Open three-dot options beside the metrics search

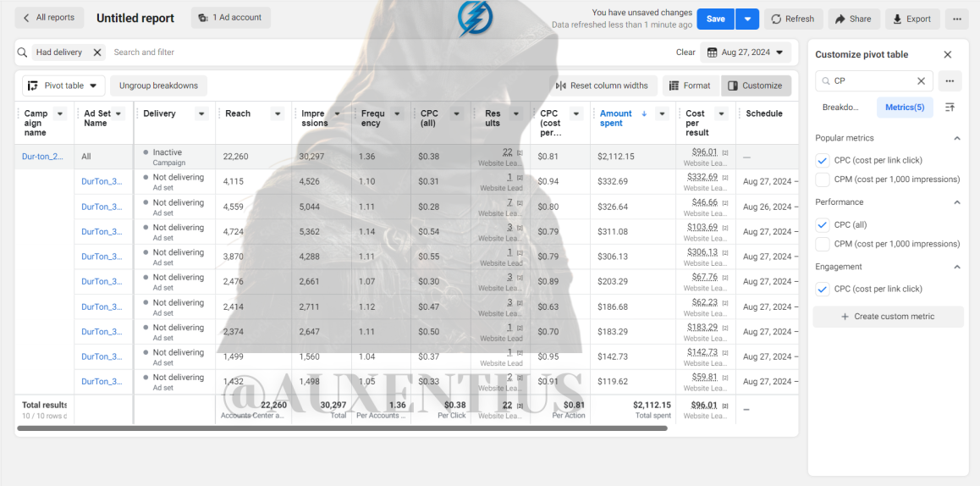pos(950,80)
